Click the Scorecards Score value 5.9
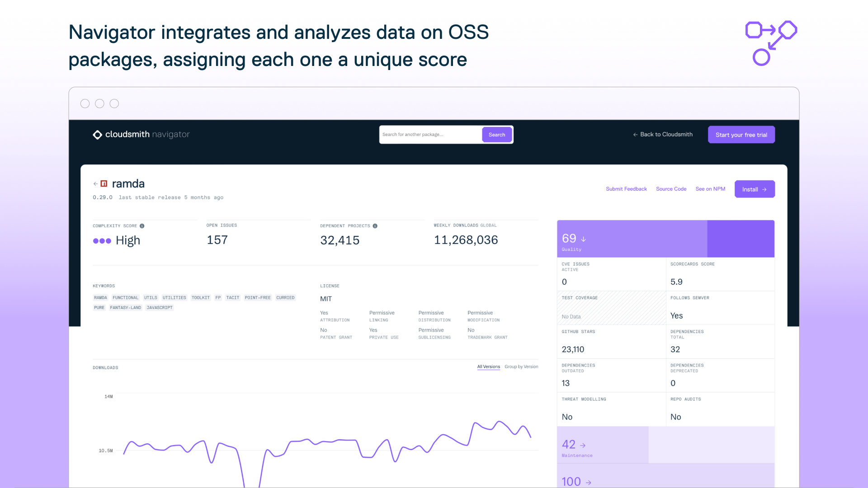Viewport: 868px width, 488px height. point(677,282)
